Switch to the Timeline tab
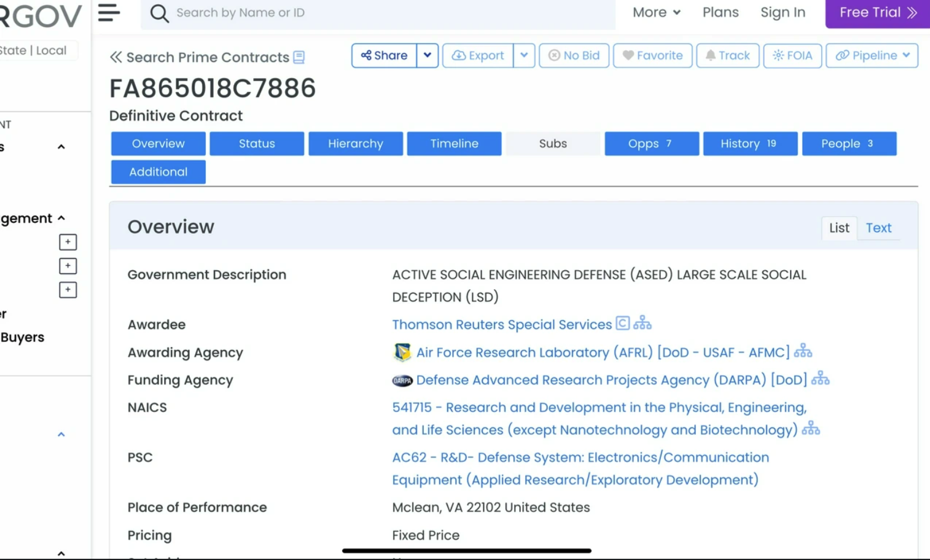Viewport: 930px width, 560px height. (454, 144)
